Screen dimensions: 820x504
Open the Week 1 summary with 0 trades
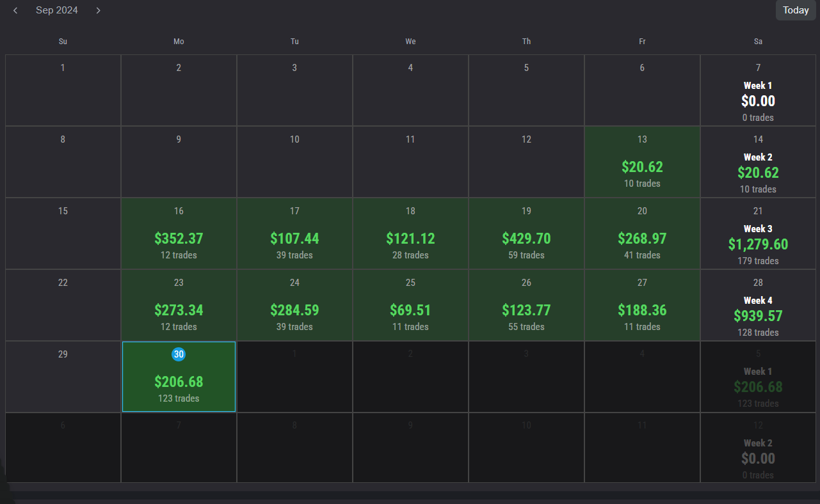coord(758,90)
